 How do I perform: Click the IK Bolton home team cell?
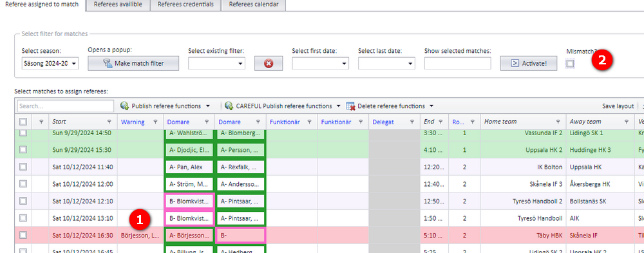[x=523, y=167]
